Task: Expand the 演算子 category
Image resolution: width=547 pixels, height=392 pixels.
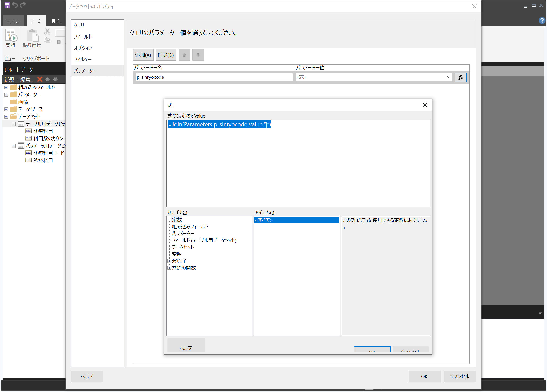Action: 169,261
